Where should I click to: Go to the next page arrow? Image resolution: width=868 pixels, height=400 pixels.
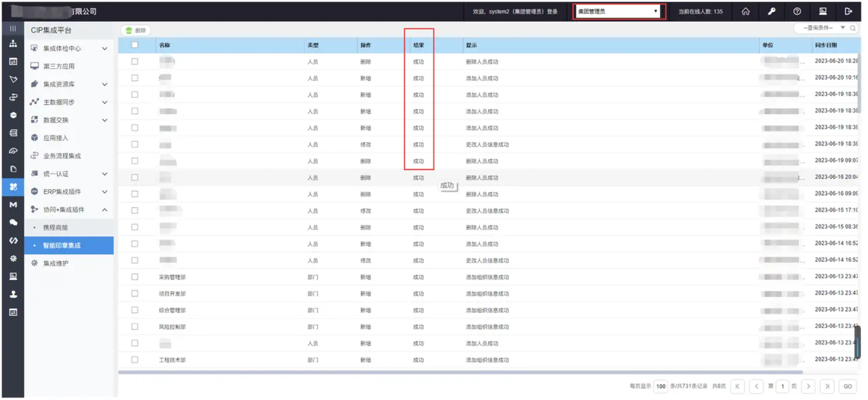pyautogui.click(x=809, y=386)
